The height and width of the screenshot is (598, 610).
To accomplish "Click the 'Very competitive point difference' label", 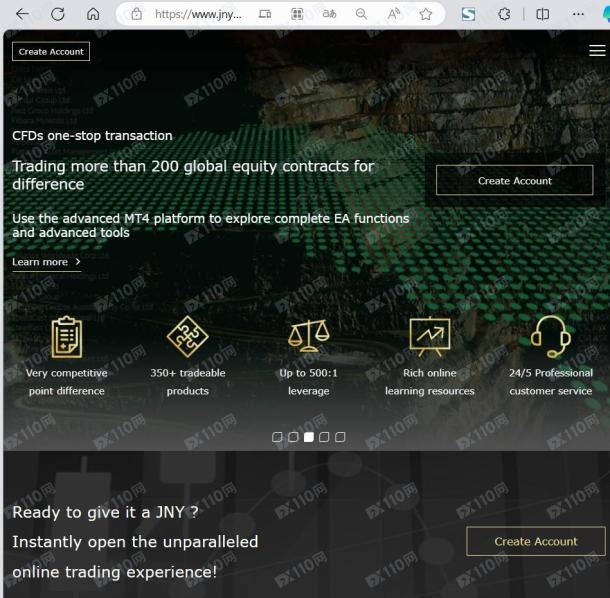I will click(67, 382).
